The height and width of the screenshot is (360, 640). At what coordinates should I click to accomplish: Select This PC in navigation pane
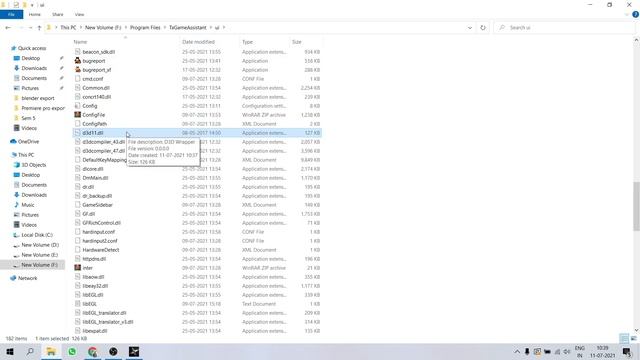pyautogui.click(x=26, y=155)
